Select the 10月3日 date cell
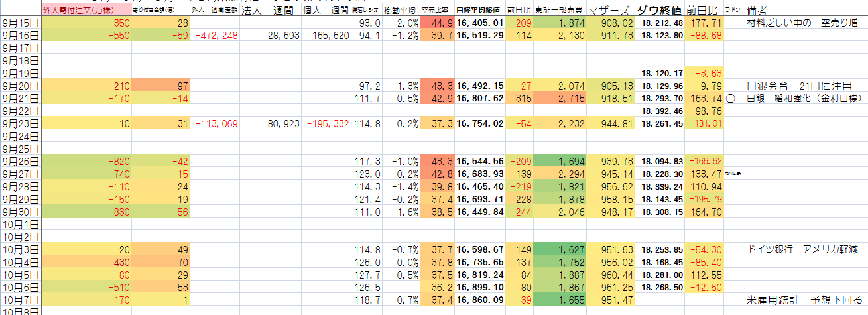868x315 pixels. tap(21, 250)
